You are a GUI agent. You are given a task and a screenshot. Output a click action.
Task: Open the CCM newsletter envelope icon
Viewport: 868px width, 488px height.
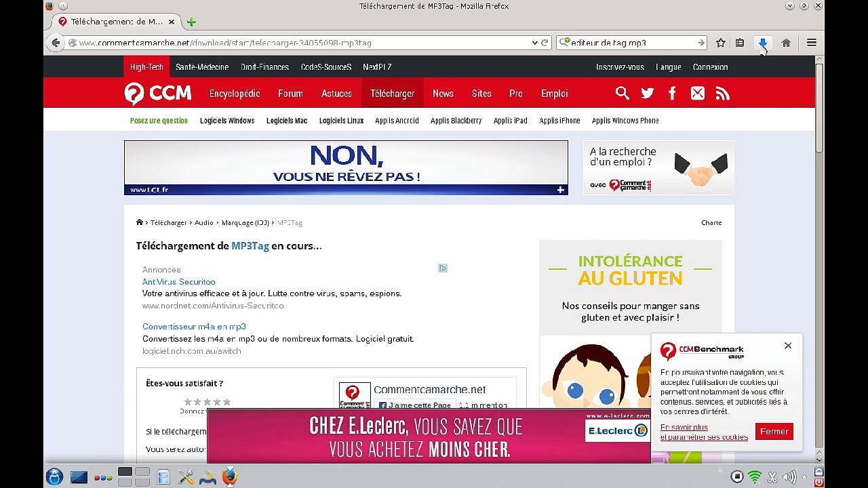click(698, 94)
